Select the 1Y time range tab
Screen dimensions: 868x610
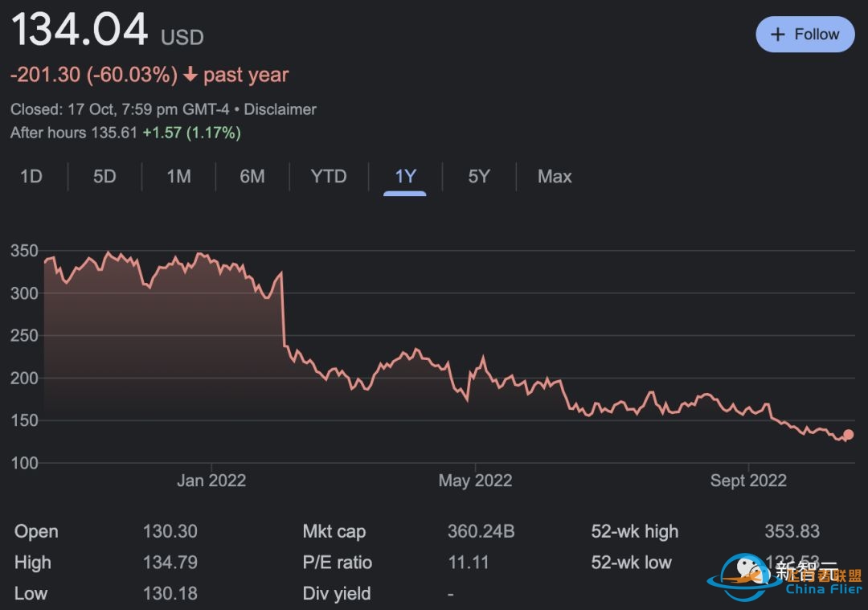[405, 177]
